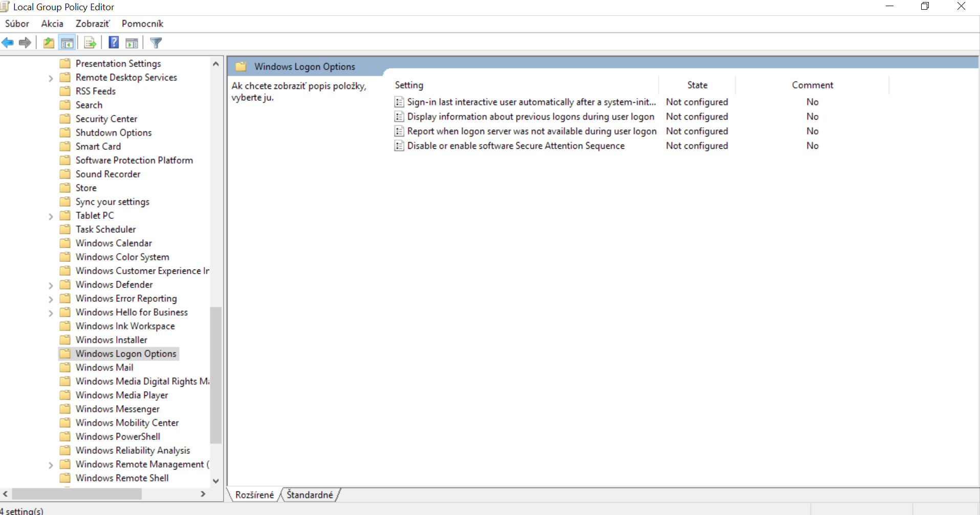This screenshot has height=515, width=980.
Task: Sort by the Comment column header
Action: (x=812, y=85)
